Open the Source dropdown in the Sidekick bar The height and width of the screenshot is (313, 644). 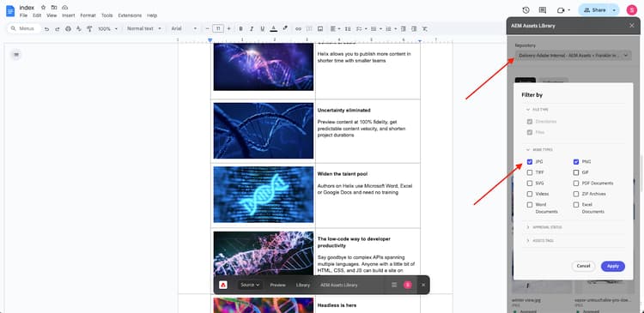250,285
